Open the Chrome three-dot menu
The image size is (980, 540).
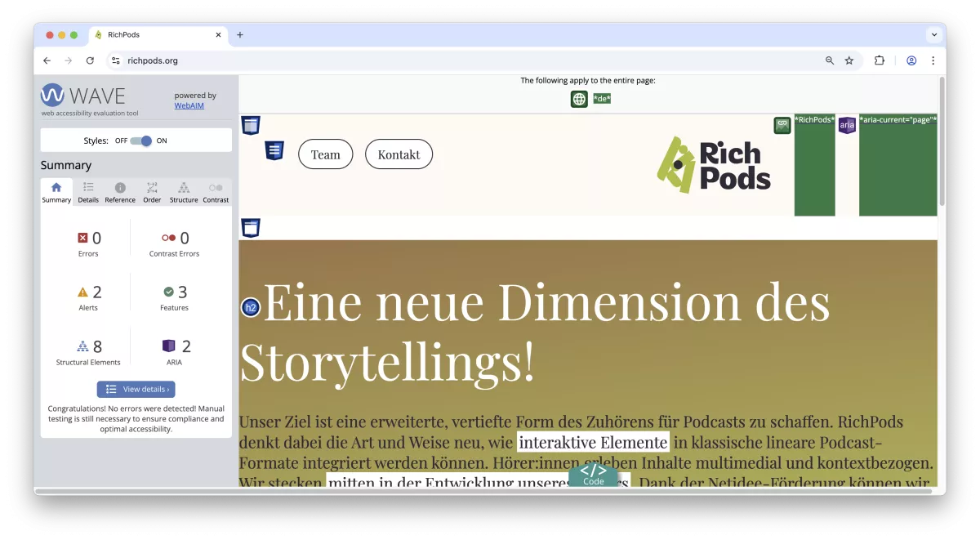[x=933, y=60]
